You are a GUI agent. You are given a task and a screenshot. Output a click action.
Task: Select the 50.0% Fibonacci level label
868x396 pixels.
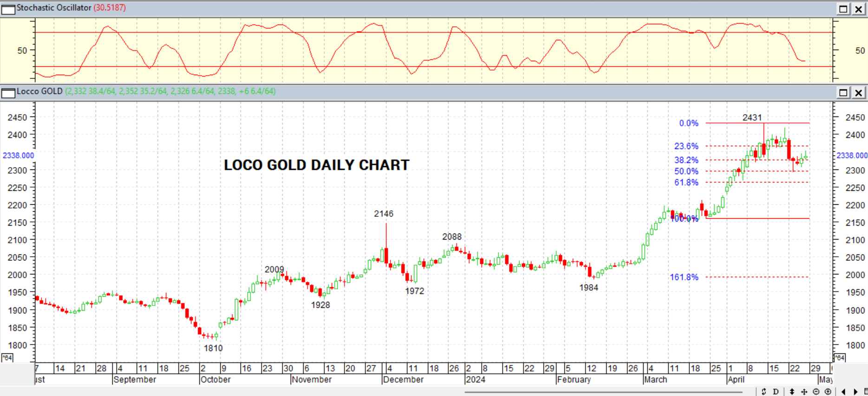(x=686, y=171)
